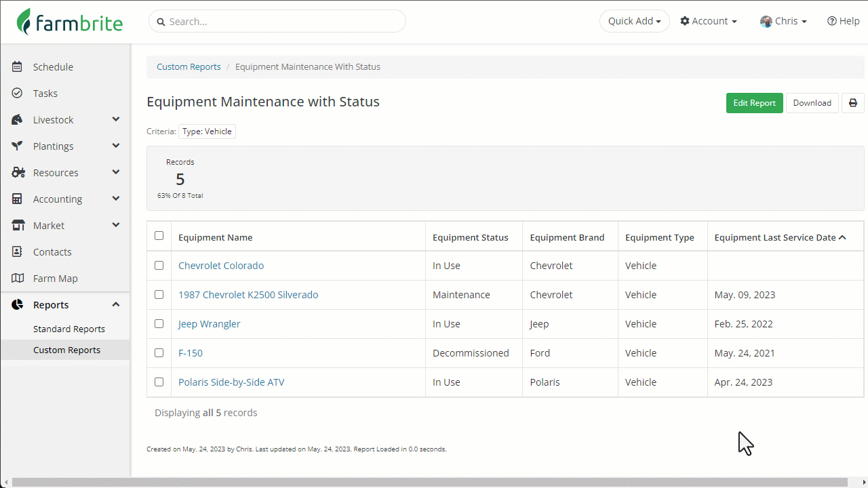The image size is (868, 488).
Task: Expand the Account dropdown menu
Action: click(709, 21)
